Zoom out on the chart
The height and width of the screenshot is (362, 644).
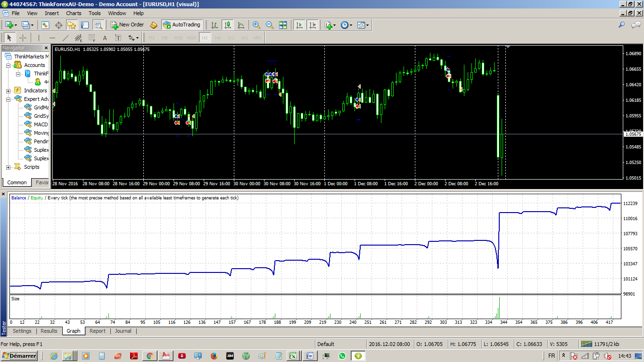tap(270, 25)
